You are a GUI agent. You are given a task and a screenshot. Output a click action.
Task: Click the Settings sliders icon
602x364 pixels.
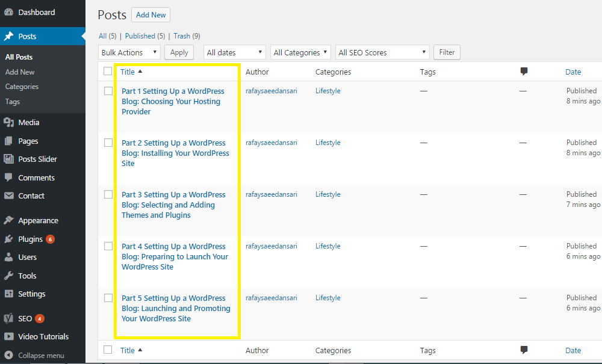point(8,294)
